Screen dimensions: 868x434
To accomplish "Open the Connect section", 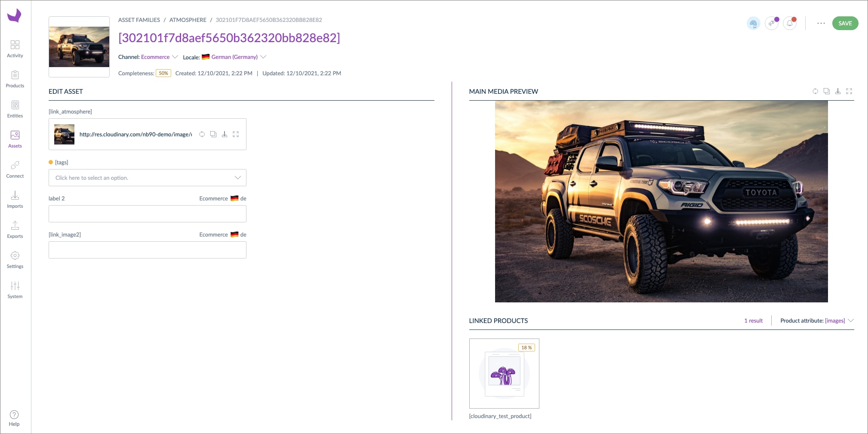I will [x=15, y=169].
